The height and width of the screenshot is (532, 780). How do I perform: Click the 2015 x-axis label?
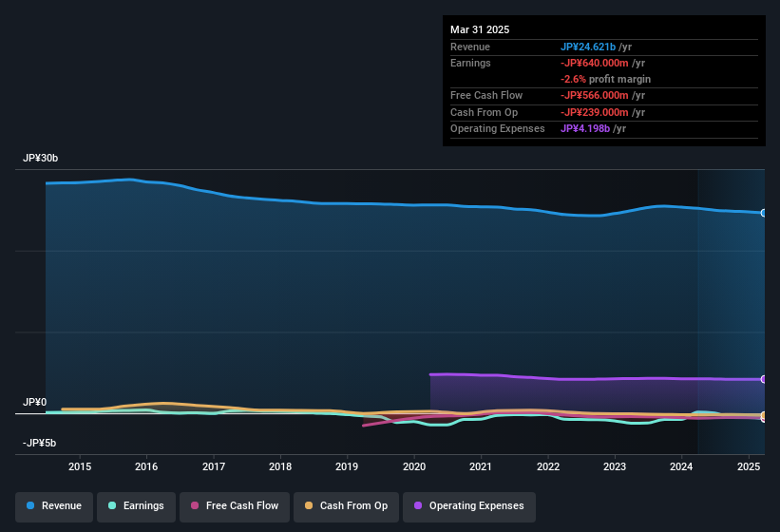coord(80,466)
